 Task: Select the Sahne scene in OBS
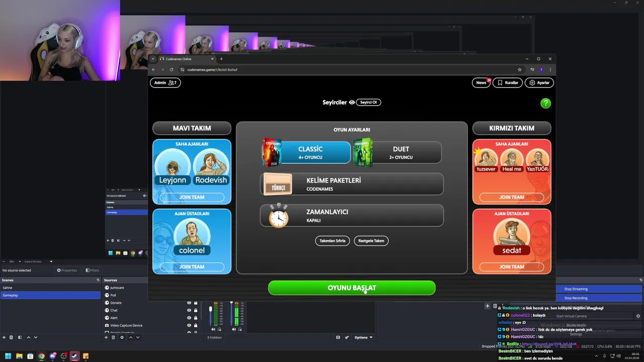[x=50, y=288]
